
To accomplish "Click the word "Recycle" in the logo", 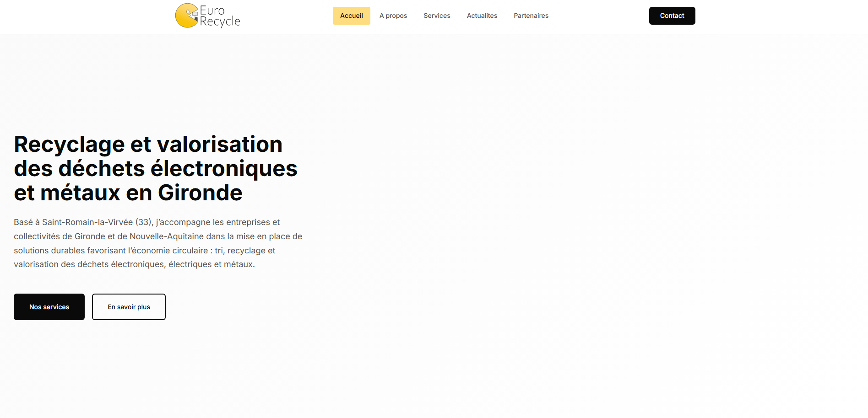I will click(x=220, y=21).
